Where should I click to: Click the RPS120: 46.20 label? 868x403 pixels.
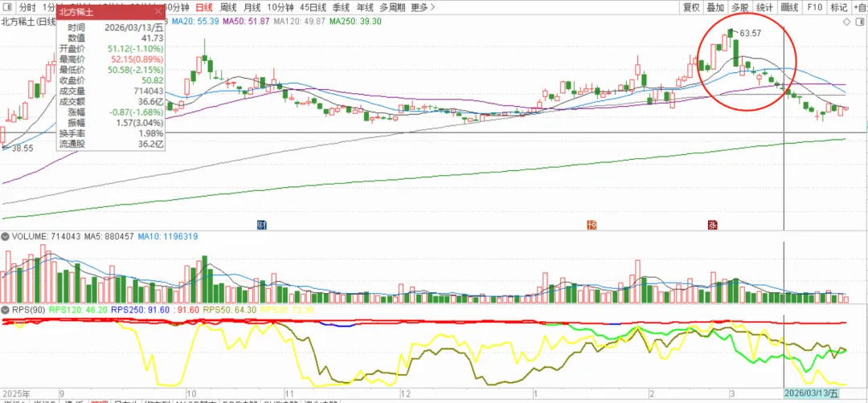pyautogui.click(x=76, y=309)
